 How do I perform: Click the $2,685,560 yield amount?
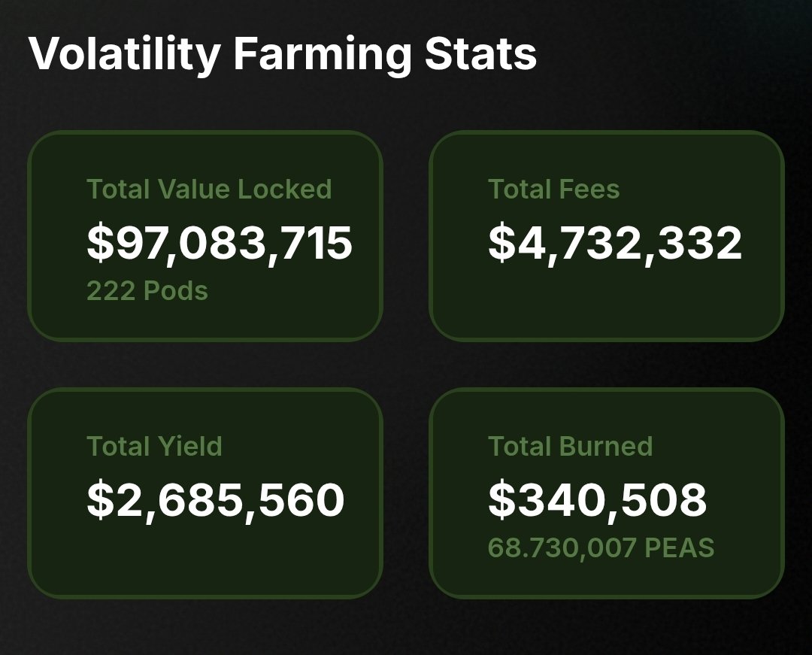(x=216, y=500)
